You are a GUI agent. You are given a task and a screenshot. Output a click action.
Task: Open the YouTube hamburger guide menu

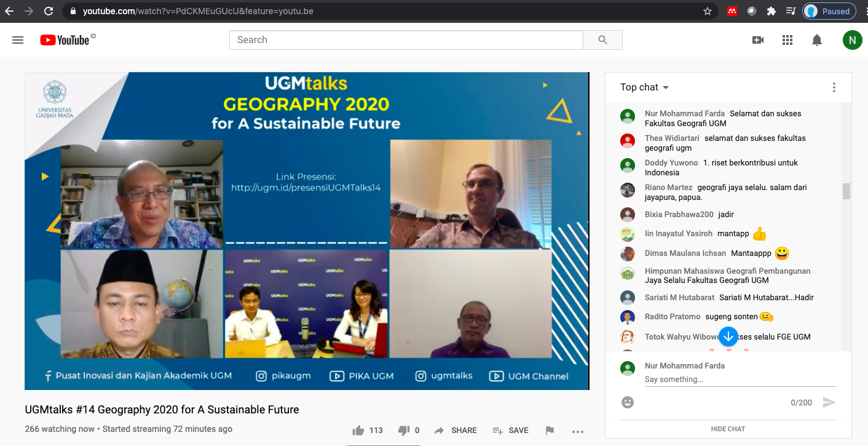click(18, 40)
